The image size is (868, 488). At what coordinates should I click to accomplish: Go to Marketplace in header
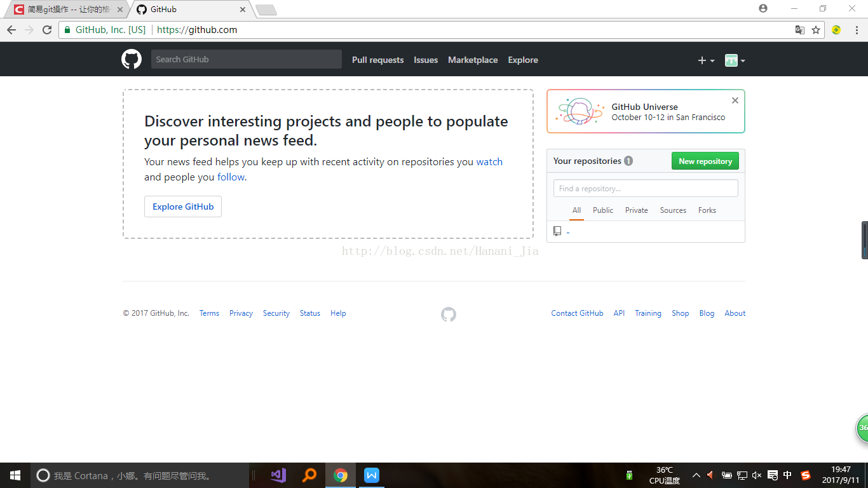(473, 60)
